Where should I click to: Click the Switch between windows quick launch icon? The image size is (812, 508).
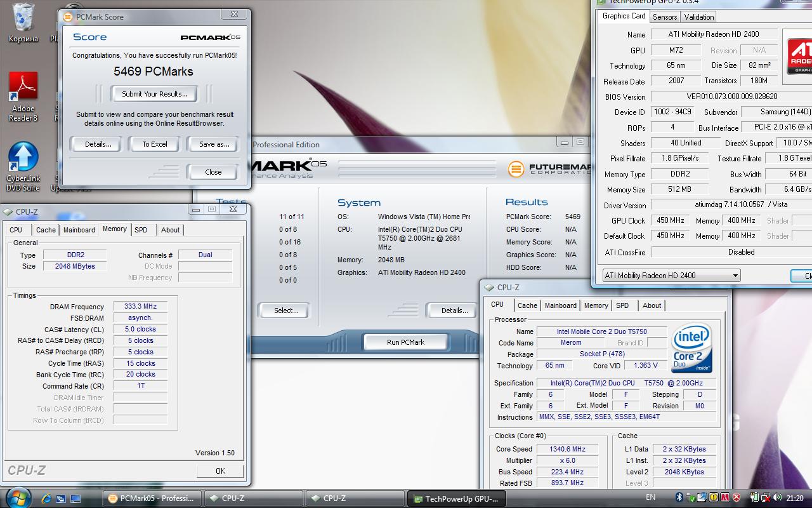point(61,498)
